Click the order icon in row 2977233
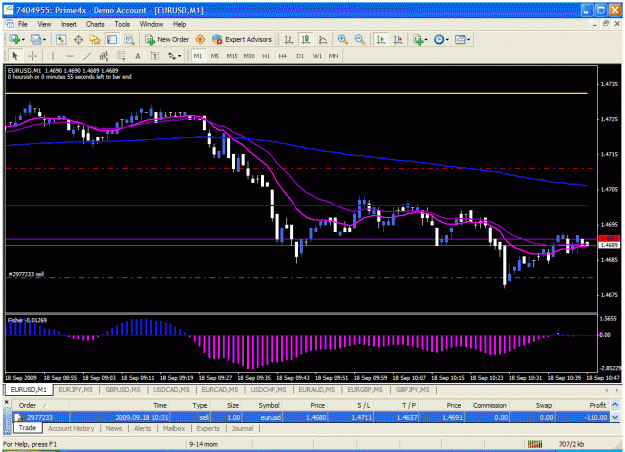Viewport: 625px width, 452px height. click(18, 418)
